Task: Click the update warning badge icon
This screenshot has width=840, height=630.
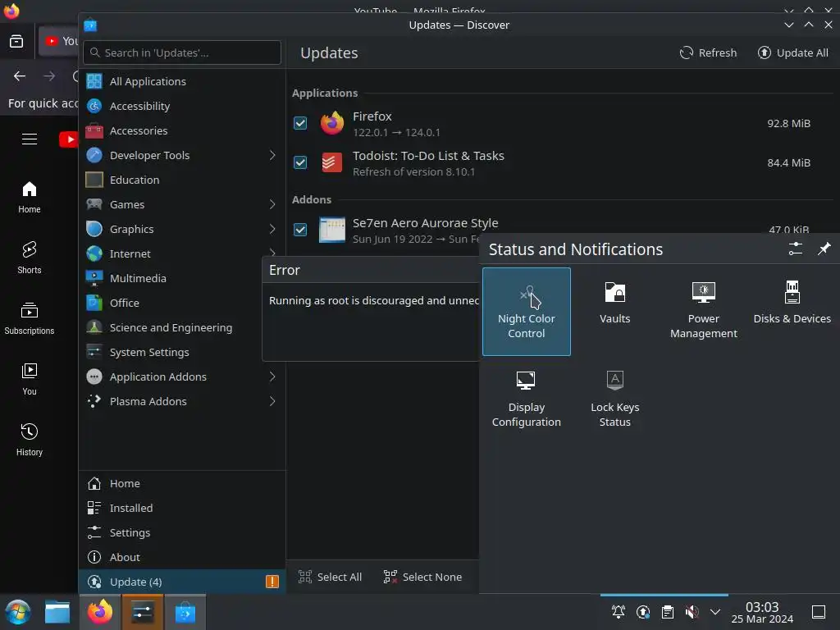Action: 272,582
